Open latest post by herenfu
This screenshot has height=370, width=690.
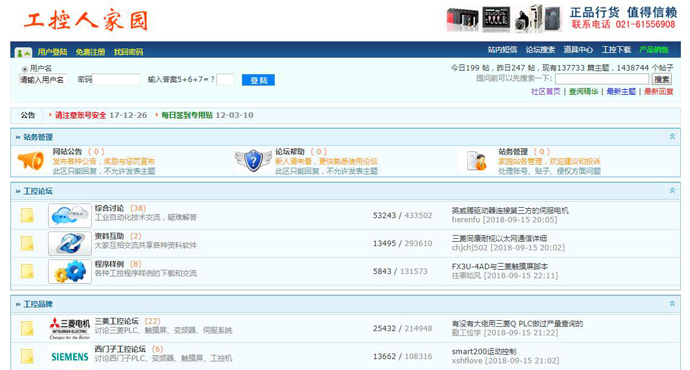tap(510, 211)
